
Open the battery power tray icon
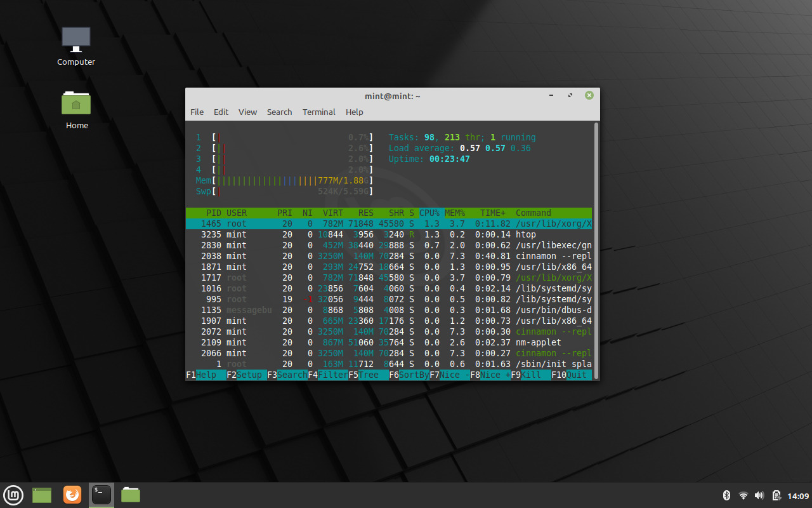776,495
